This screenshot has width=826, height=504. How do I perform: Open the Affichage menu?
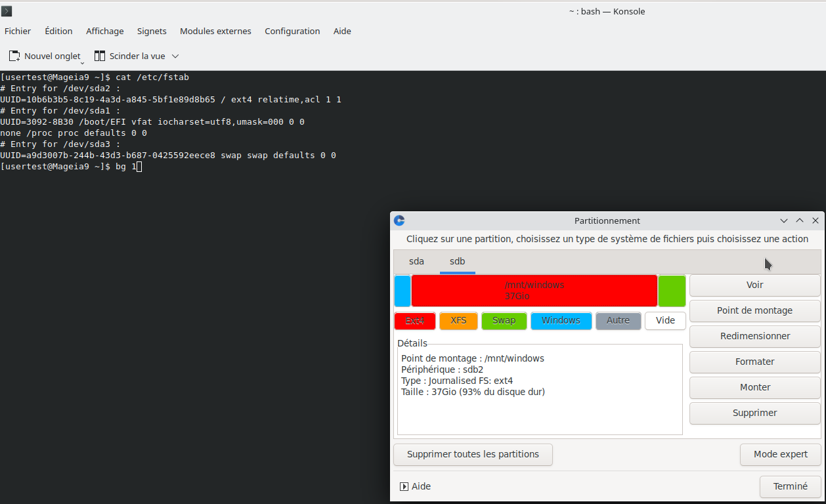(x=105, y=31)
